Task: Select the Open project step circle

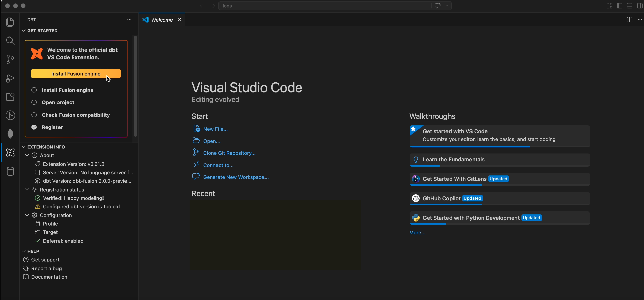Action: 34,102
